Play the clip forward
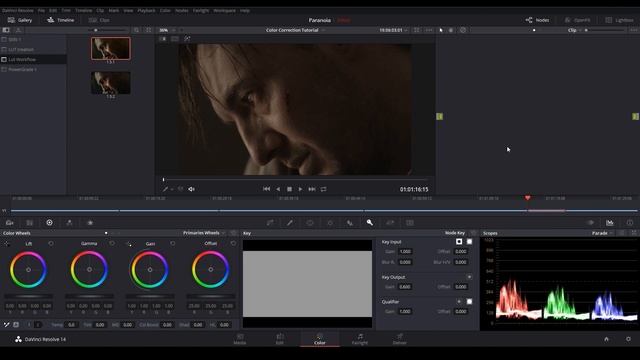 tap(300, 189)
